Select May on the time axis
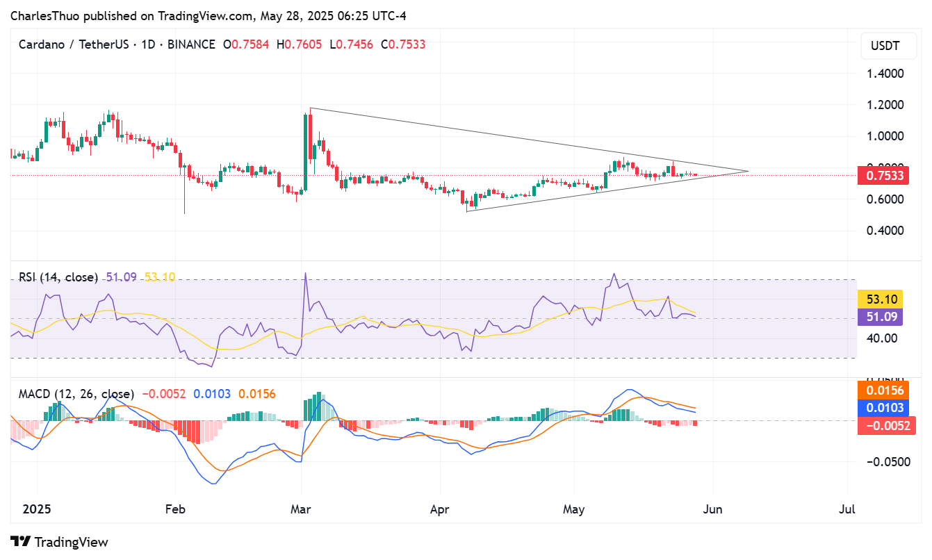 (574, 509)
